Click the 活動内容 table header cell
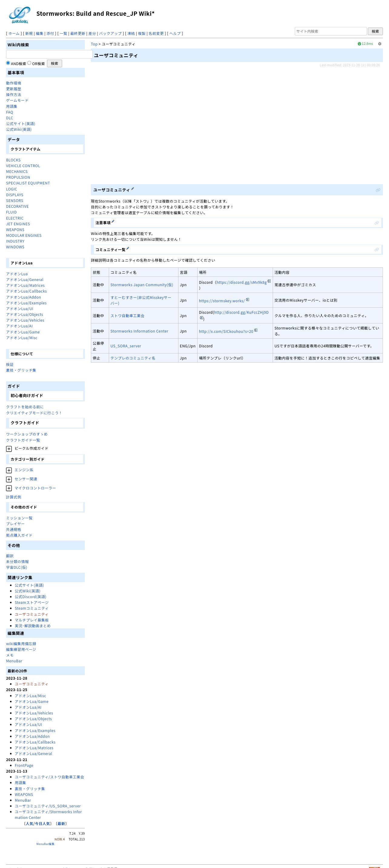389x868 pixels. point(327,272)
